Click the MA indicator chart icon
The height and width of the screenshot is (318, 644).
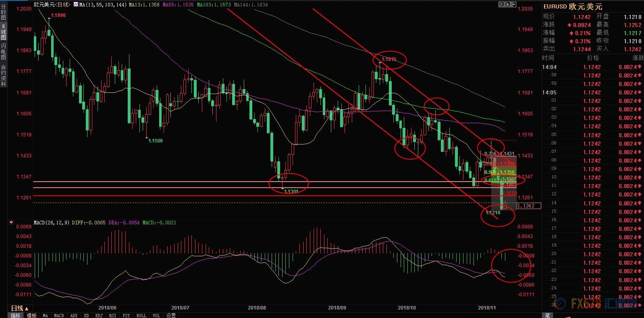coord(76,4)
